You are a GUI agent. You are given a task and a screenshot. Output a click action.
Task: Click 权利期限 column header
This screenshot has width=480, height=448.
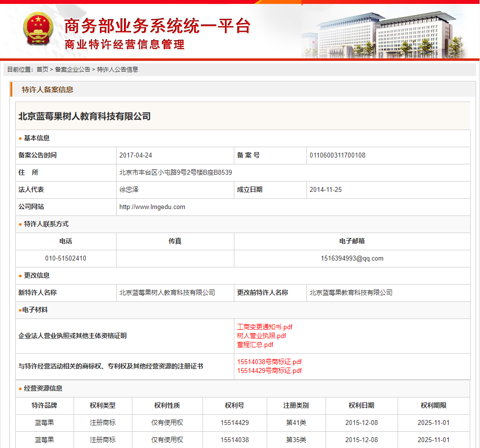click(433, 405)
